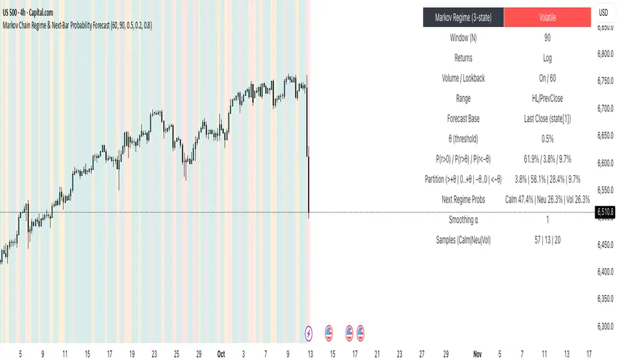Click the Nov label on time axis
The image size is (617, 364).
coord(477,354)
